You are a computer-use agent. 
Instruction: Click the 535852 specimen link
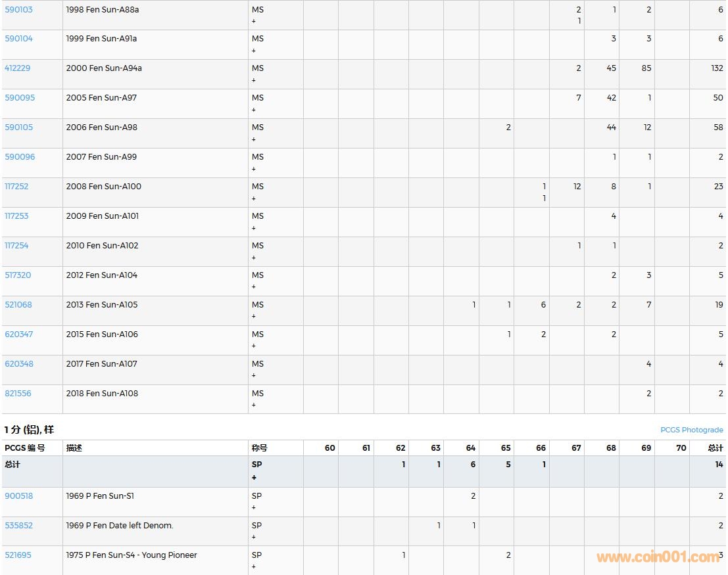(18, 526)
